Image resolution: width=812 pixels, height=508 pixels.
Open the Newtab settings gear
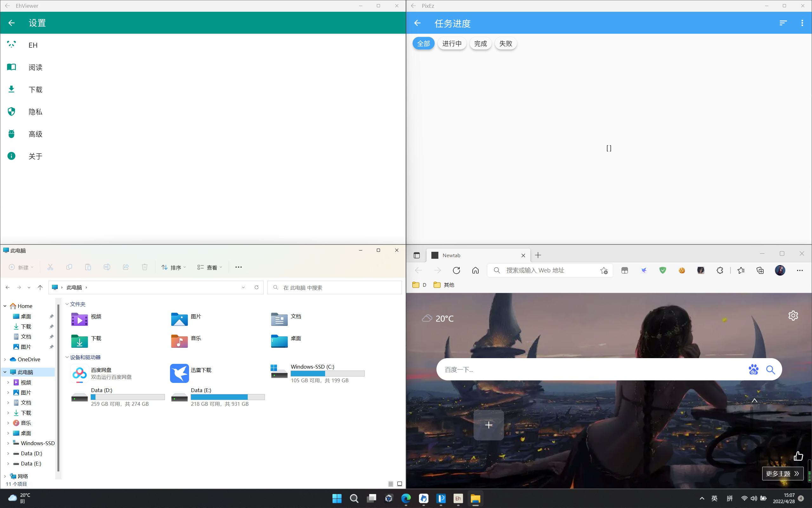coord(793,316)
